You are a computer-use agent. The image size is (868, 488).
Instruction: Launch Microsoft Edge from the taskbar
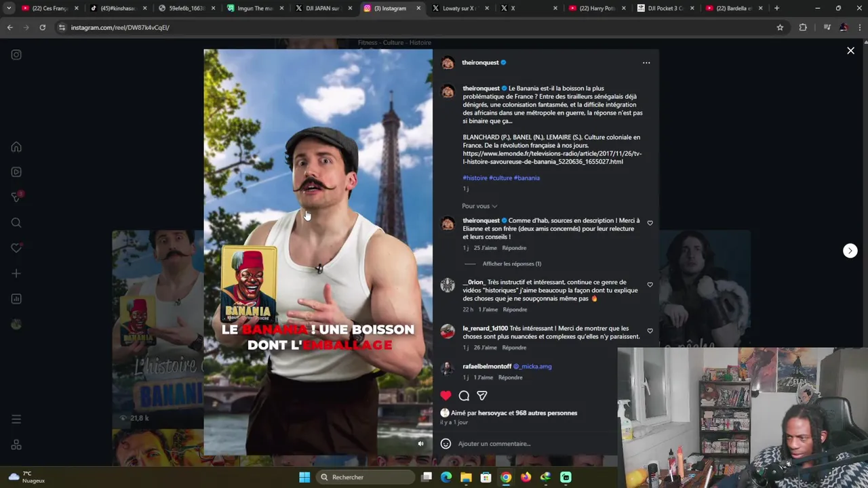pos(446,477)
